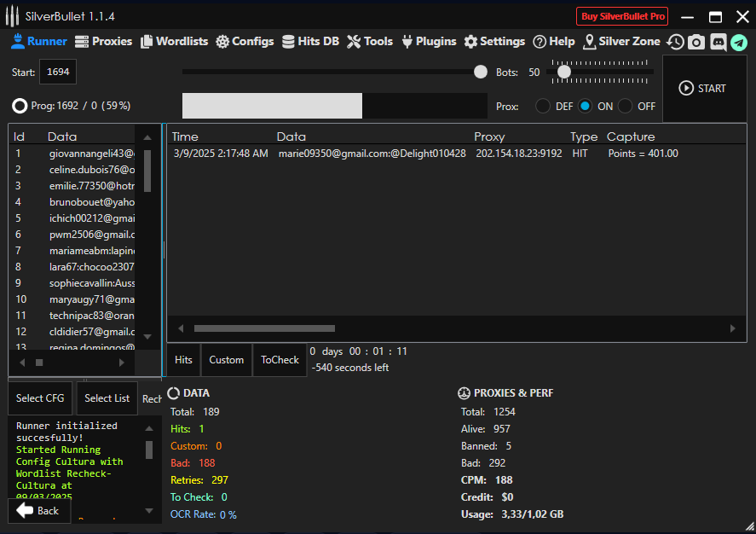Switch to the Custom results tab
Screen dimensions: 756x534
(x=226, y=360)
